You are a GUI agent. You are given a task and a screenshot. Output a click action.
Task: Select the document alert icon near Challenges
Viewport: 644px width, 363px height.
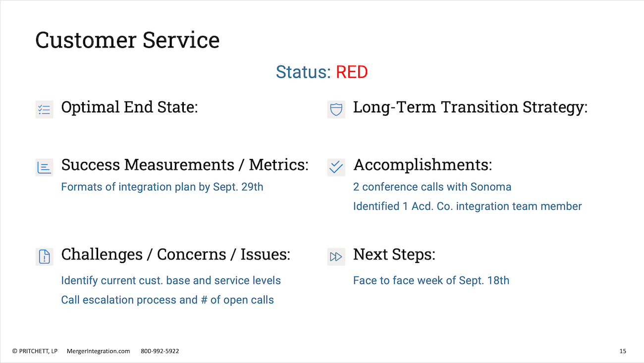coord(44,257)
